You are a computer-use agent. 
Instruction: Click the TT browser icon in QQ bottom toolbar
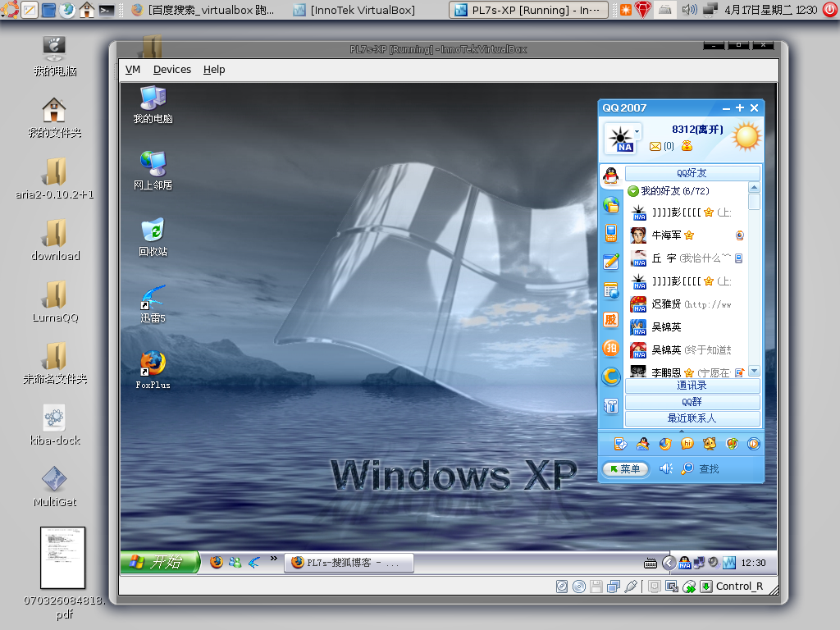point(664,444)
